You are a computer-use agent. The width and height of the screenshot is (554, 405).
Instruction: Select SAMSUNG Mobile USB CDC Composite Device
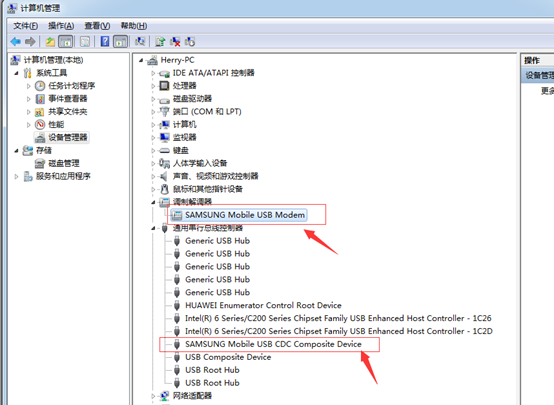(x=273, y=344)
